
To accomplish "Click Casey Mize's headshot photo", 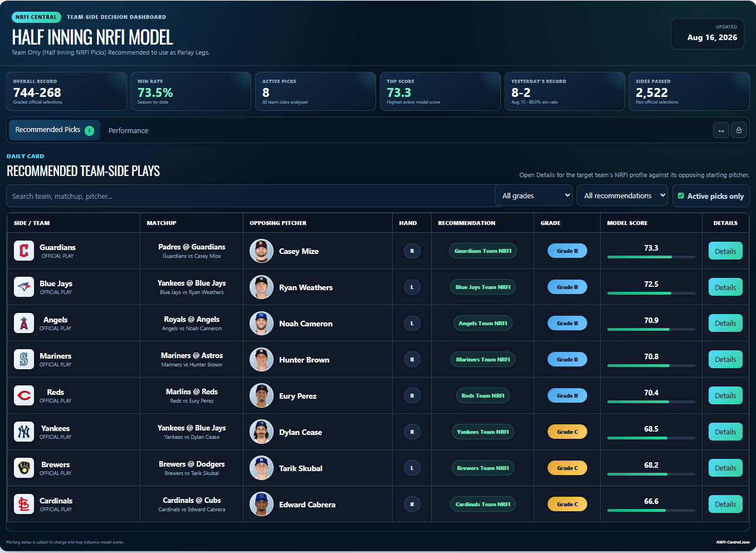I will 261,251.
